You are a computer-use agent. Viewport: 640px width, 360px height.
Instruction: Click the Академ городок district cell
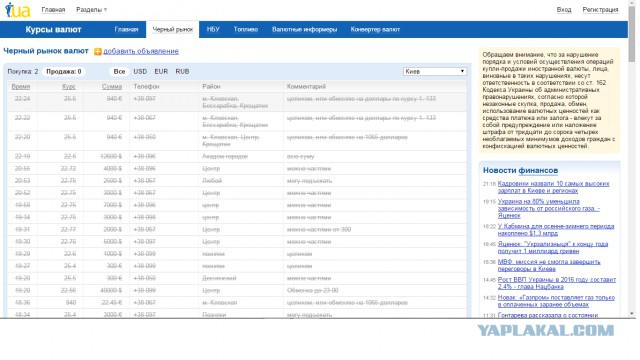pyautogui.click(x=225, y=156)
